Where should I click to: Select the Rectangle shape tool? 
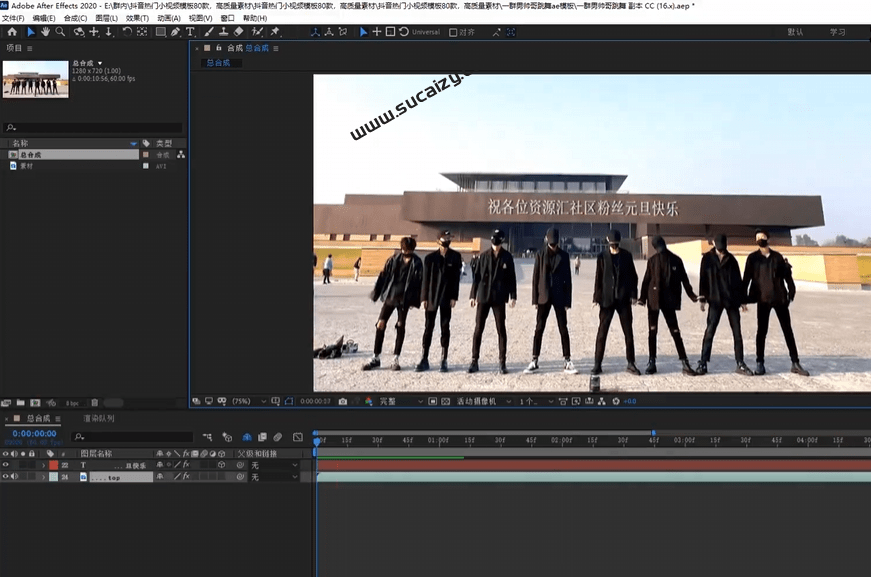[160, 32]
